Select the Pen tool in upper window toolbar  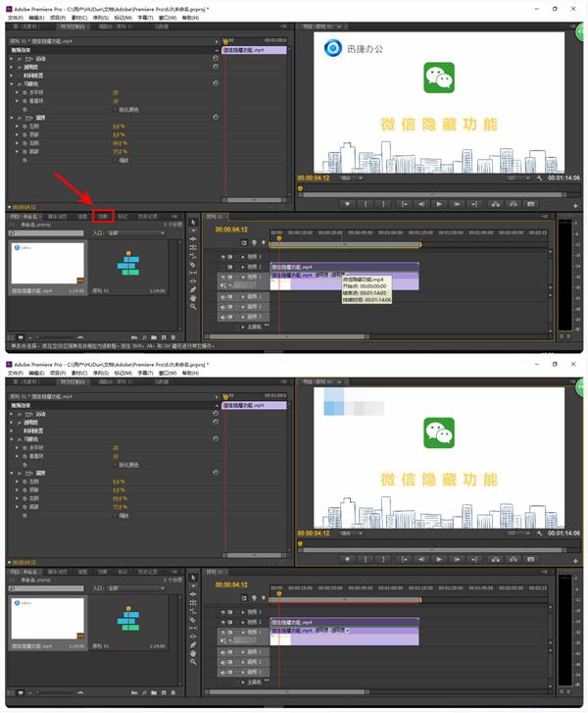pyautogui.click(x=193, y=289)
